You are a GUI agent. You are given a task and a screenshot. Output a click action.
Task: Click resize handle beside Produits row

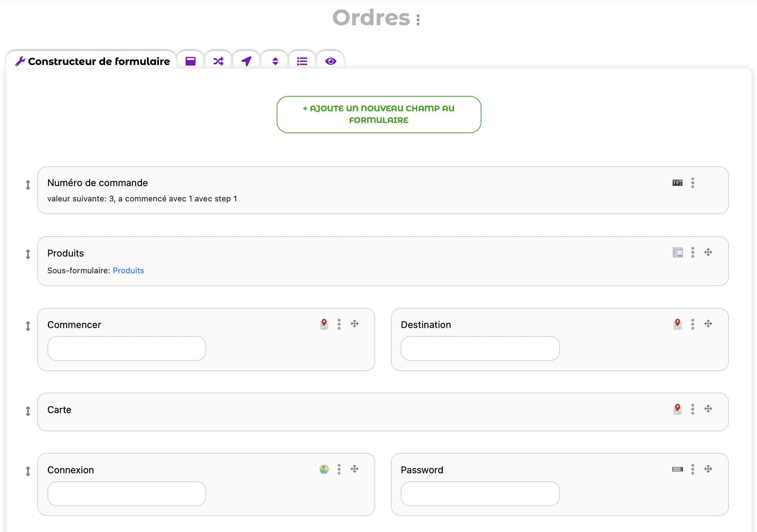[28, 254]
